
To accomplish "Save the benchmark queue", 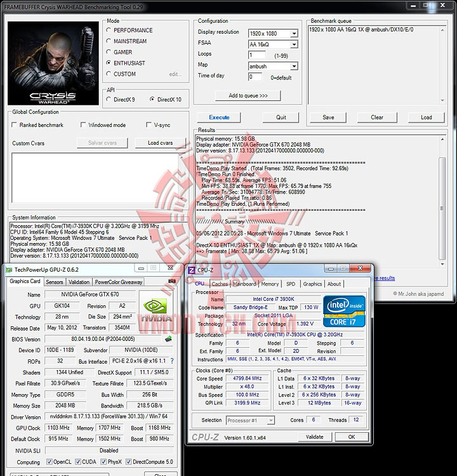I will click(x=328, y=117).
